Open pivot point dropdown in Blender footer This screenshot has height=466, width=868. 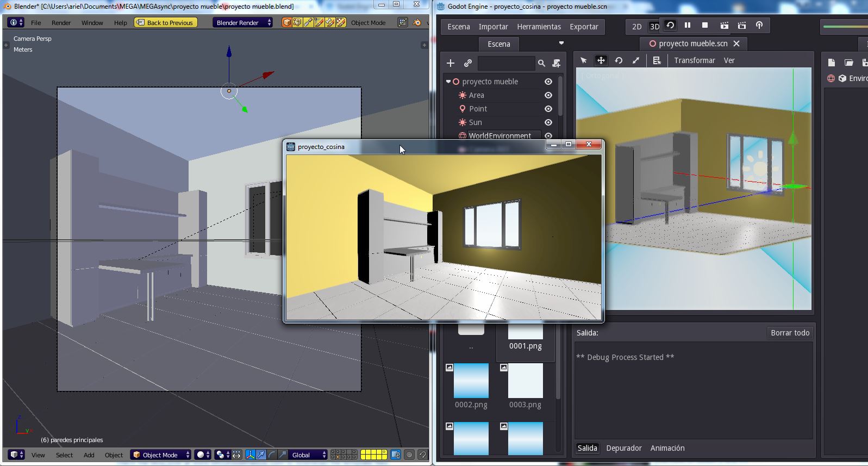click(x=222, y=455)
